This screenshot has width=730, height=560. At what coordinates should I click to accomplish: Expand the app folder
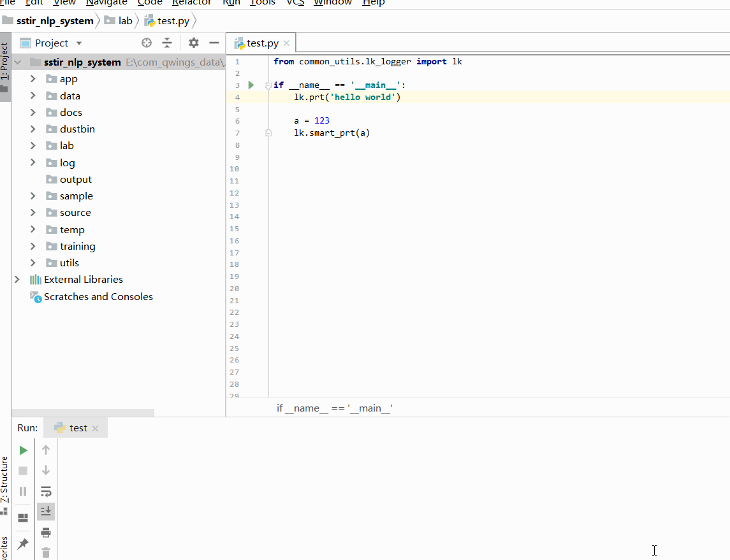33,78
